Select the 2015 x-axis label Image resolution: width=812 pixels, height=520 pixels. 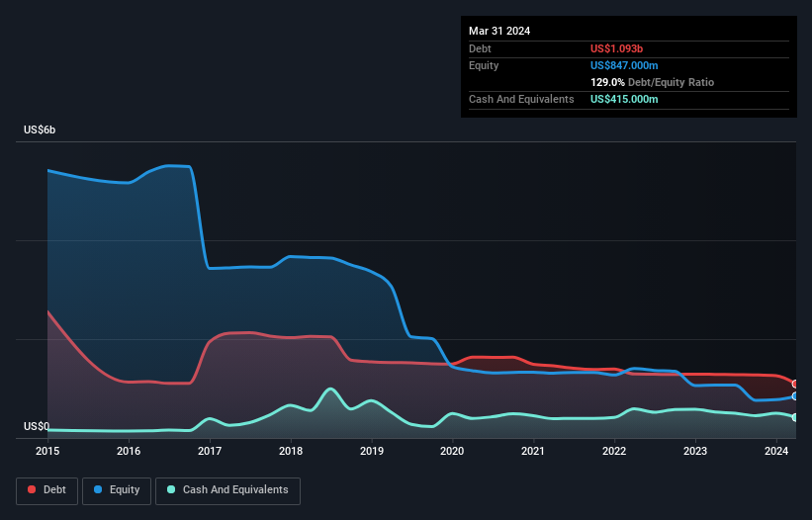pyautogui.click(x=47, y=451)
